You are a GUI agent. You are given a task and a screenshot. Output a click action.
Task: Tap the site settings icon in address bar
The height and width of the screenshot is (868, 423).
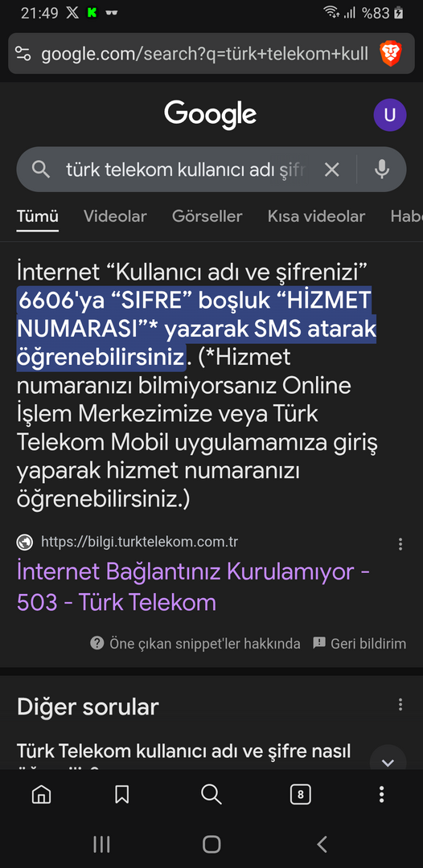pyautogui.click(x=23, y=54)
